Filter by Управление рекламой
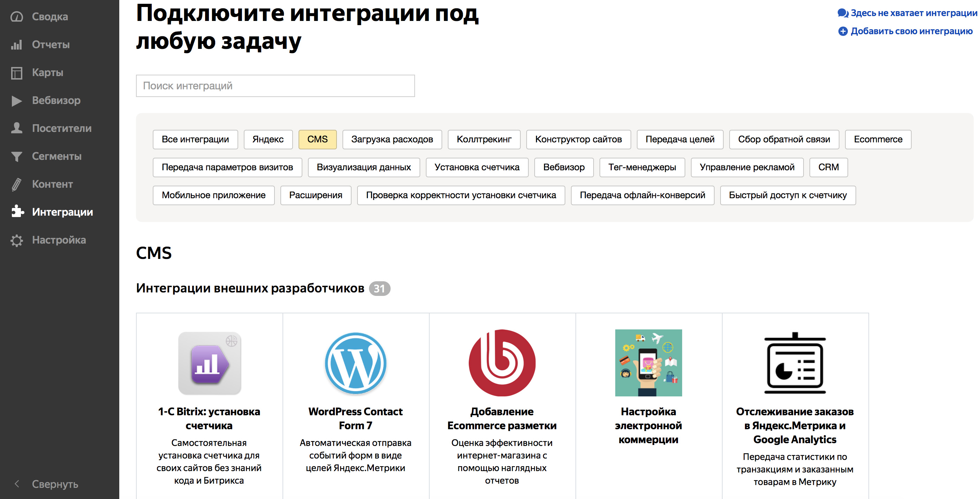This screenshot has height=499, width=980. click(747, 167)
